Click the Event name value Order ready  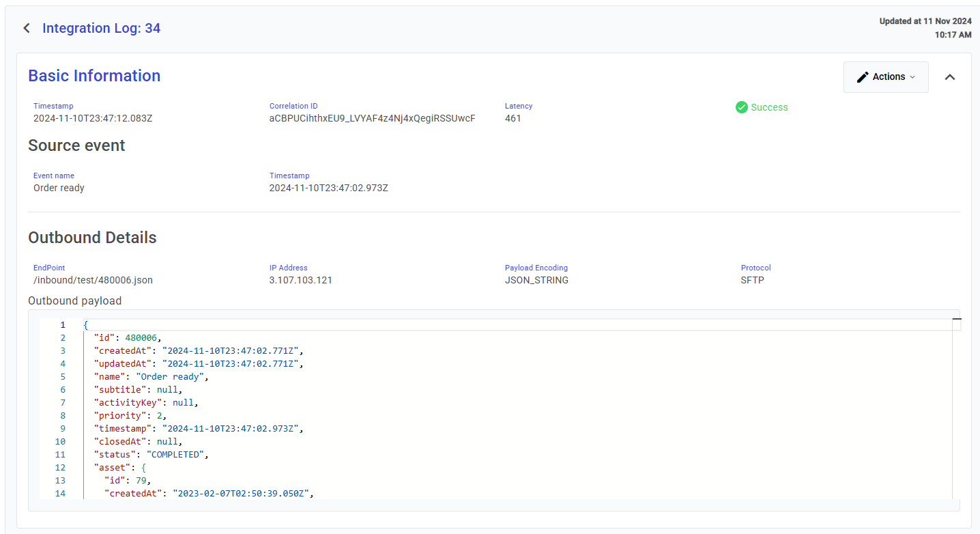pos(59,188)
